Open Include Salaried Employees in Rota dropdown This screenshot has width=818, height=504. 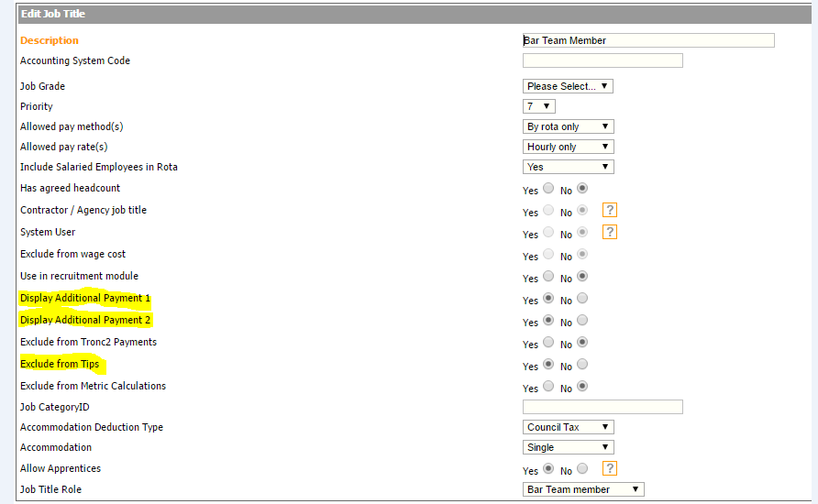pos(568,167)
